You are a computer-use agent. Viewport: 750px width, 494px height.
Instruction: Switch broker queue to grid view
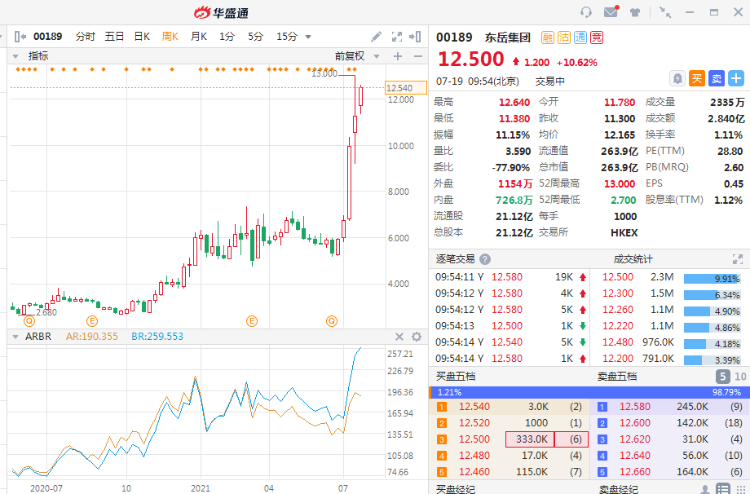tap(740, 489)
